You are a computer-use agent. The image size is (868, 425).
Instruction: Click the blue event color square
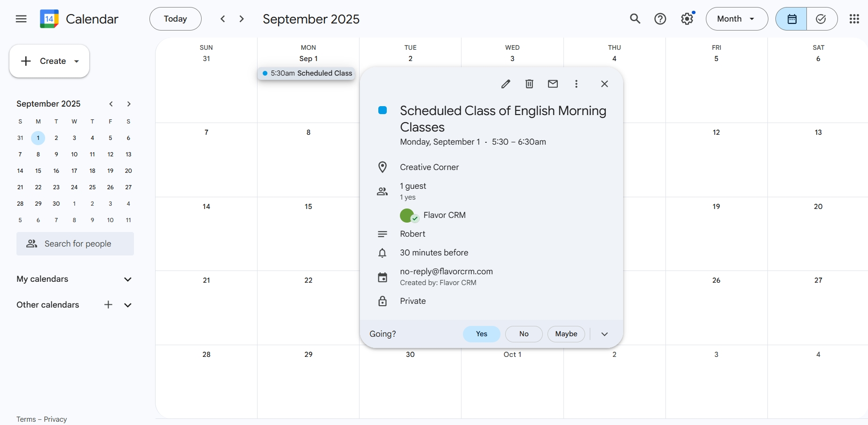point(383,110)
